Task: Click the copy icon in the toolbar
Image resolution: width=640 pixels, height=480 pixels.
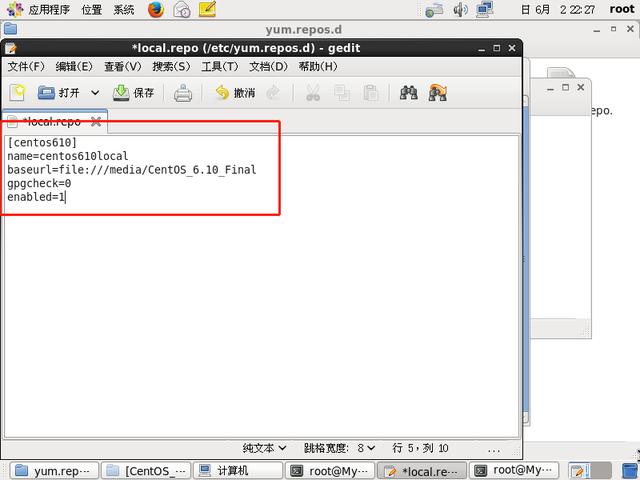Action: tap(342, 93)
